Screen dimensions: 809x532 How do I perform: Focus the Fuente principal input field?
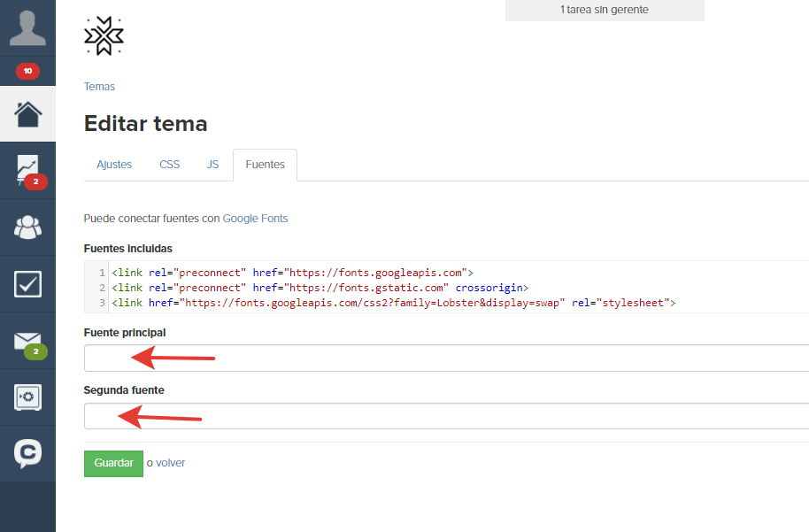coord(446,359)
